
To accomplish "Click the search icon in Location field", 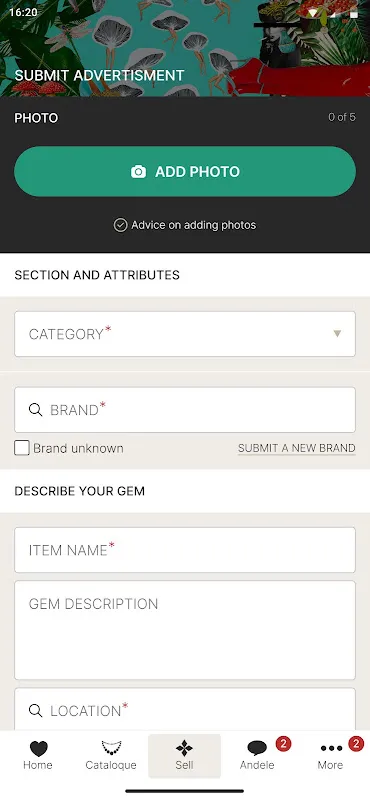I will [x=35, y=711].
